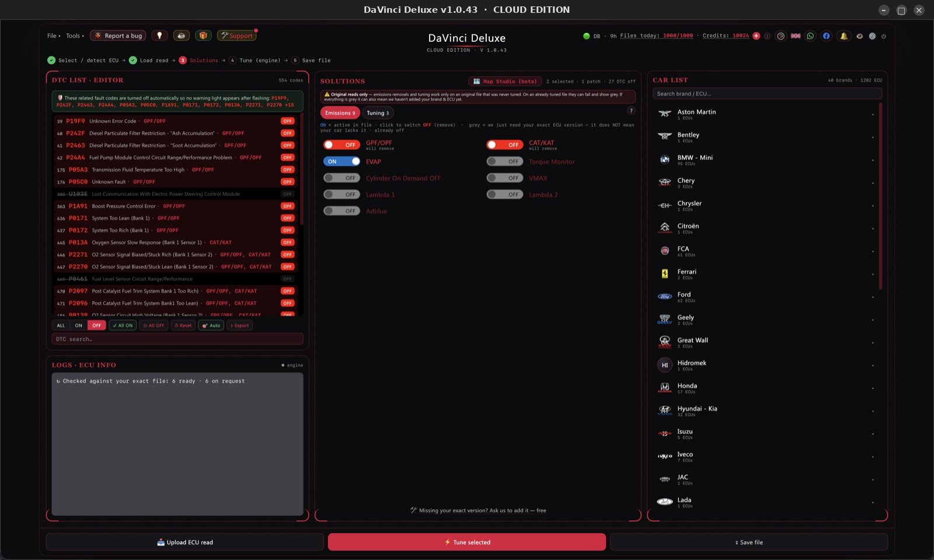934x560 pixels.
Task: Expand the Lada brand row
Action: point(766,502)
